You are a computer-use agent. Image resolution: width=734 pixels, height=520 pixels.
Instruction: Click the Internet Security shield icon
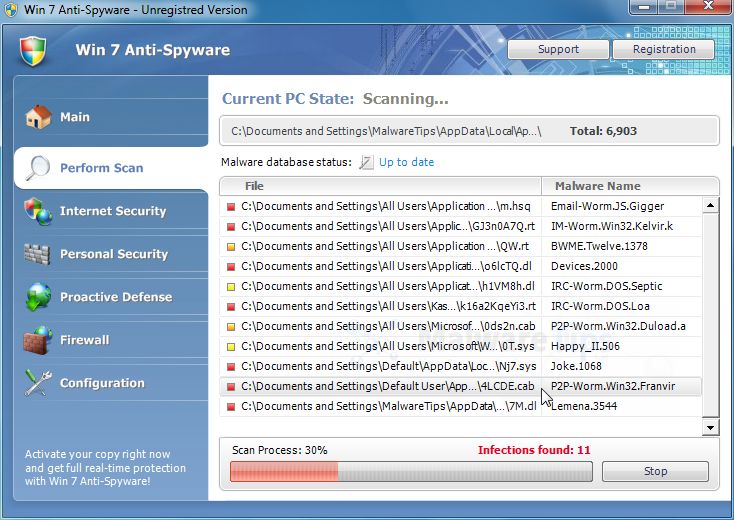click(38, 211)
